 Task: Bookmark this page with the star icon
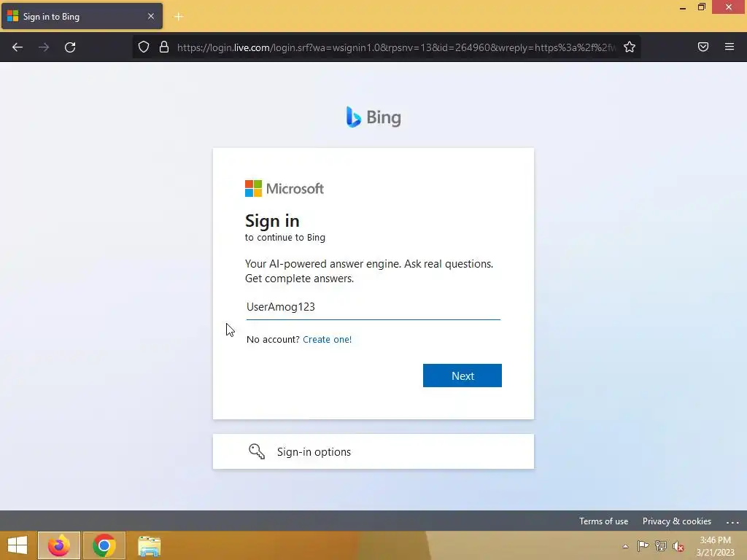pos(630,47)
